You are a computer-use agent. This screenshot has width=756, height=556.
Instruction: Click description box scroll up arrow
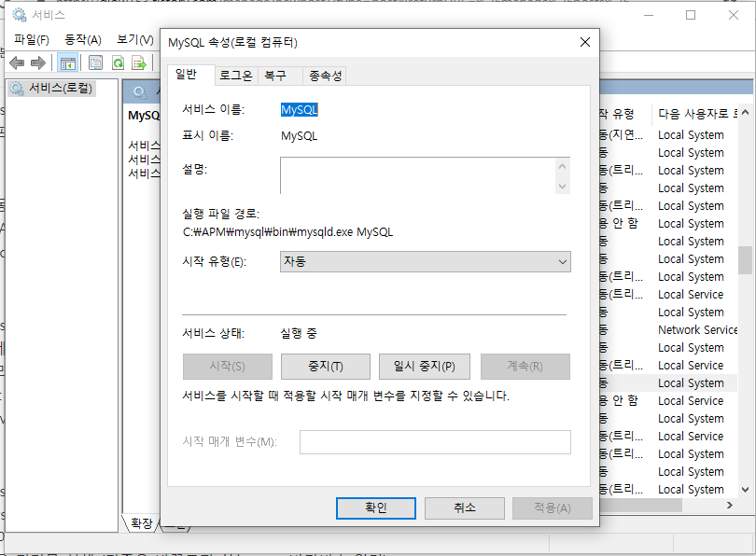coord(562,167)
